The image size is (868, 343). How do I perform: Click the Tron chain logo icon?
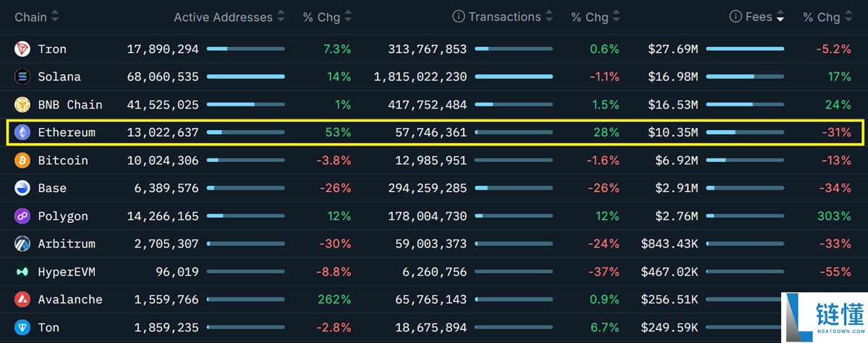coord(22,49)
